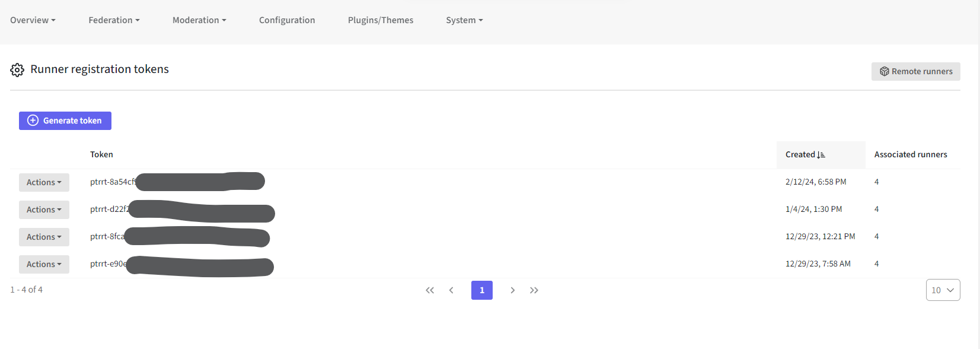This screenshot has height=349, width=980.
Task: Open Actions dropdown for ptrrt-d22f2 token
Action: pos(44,210)
